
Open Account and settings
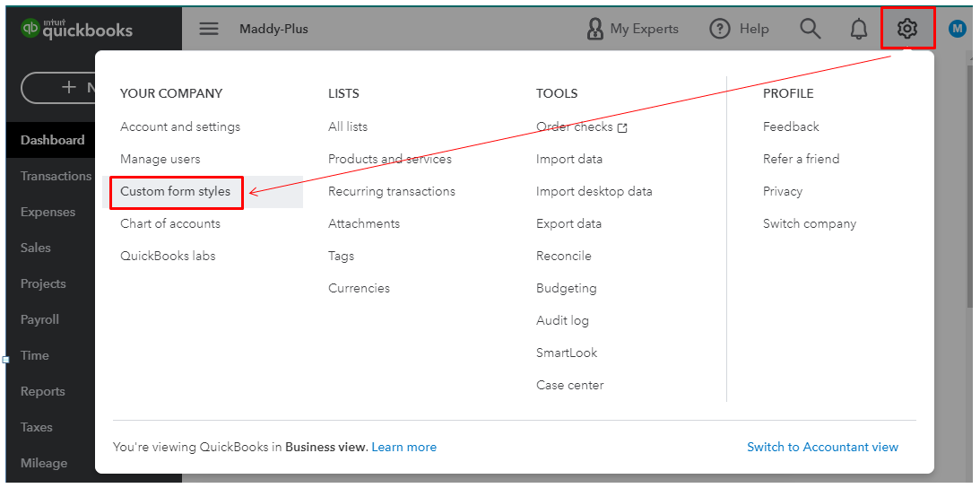click(180, 126)
